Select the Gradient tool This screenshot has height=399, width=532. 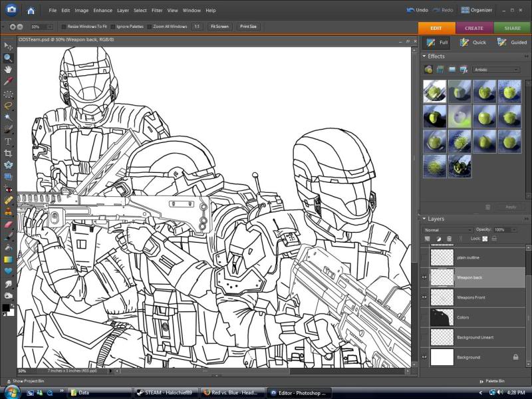tap(8, 260)
